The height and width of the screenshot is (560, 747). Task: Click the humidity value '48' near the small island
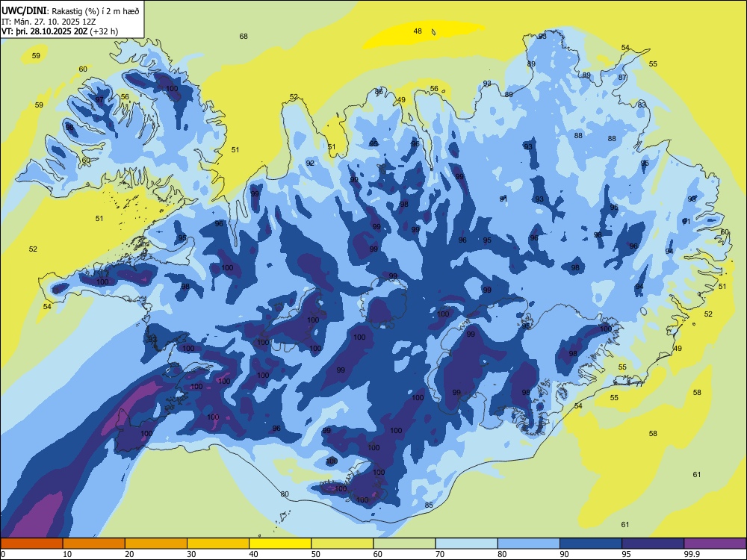click(x=418, y=31)
